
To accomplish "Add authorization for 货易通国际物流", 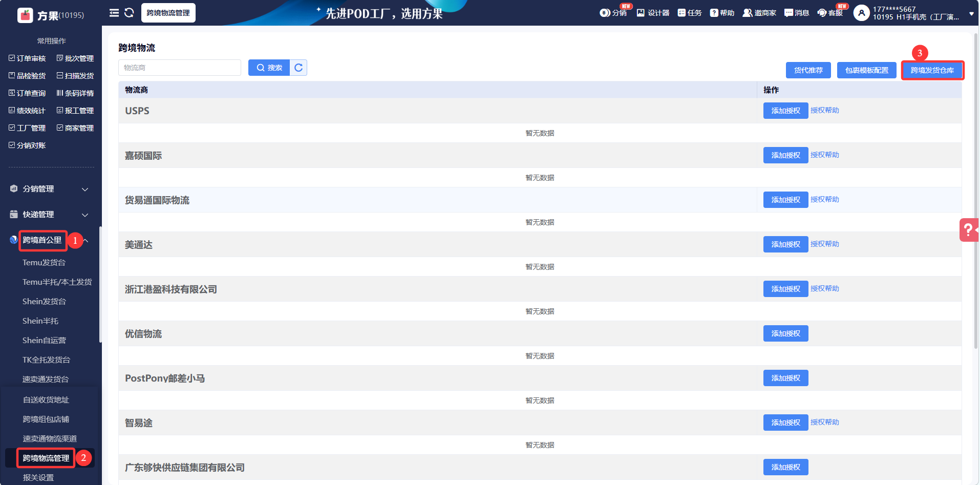I will coord(785,200).
